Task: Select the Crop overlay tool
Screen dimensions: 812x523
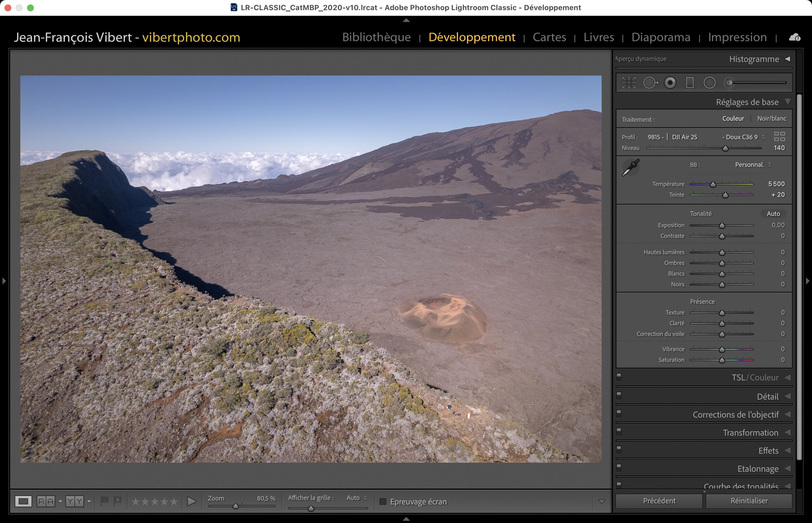Action: coord(629,83)
